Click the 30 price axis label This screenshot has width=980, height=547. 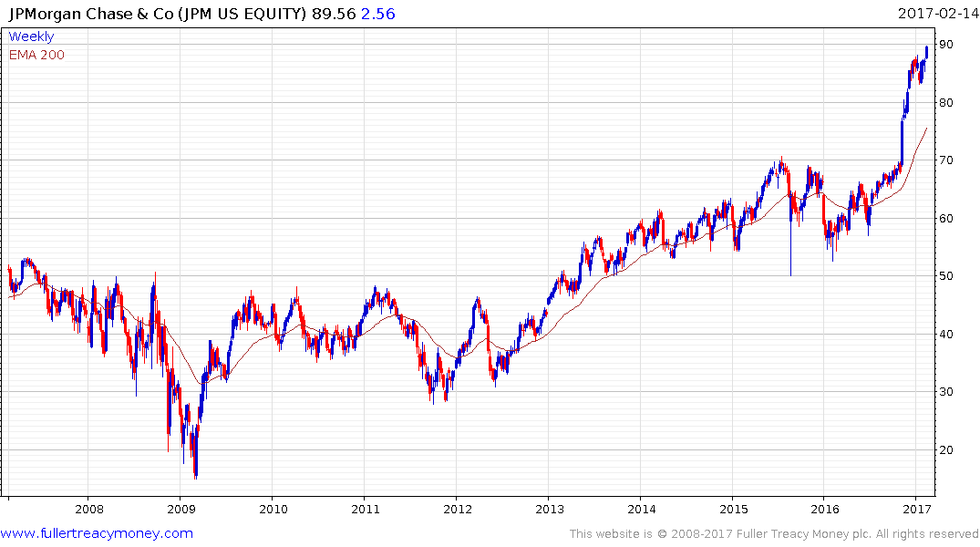coord(946,391)
